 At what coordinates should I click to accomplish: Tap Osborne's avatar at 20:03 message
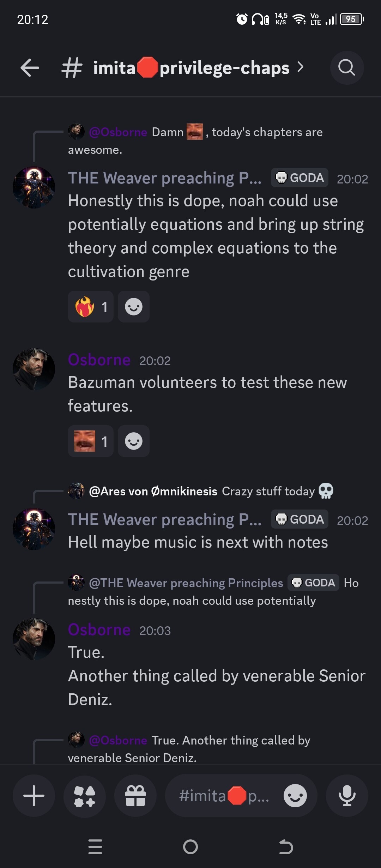(34, 639)
